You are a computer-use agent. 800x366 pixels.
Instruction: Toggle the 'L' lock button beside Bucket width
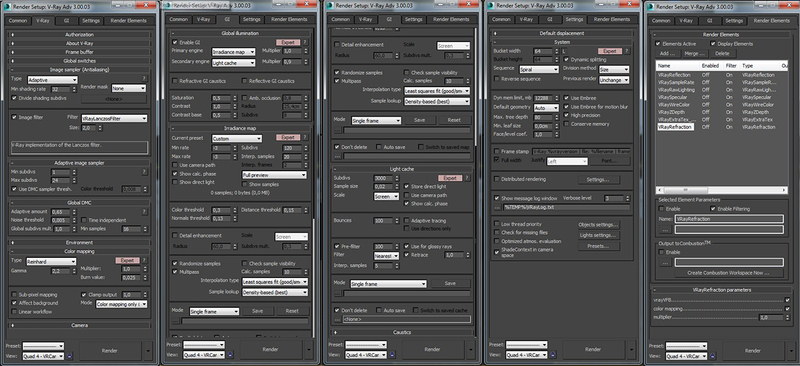564,52
